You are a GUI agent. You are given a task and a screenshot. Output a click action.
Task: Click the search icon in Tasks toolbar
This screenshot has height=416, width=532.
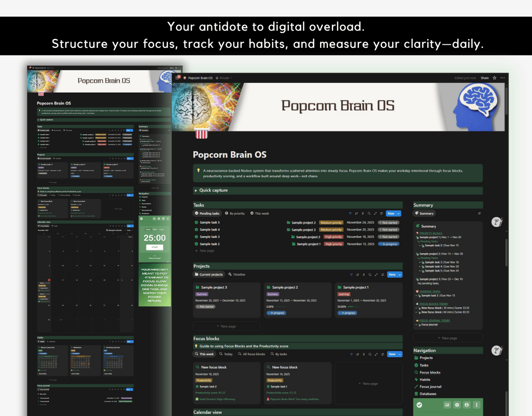click(369, 213)
